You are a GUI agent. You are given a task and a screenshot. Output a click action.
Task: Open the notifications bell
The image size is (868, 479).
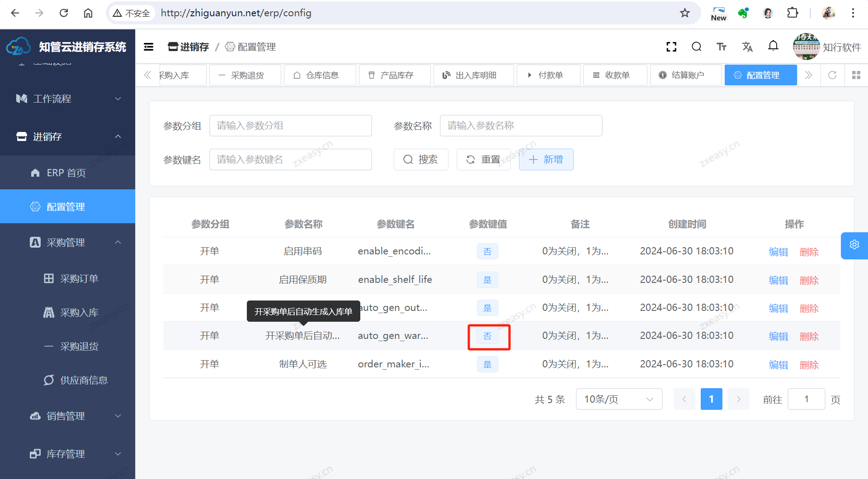coord(773,46)
